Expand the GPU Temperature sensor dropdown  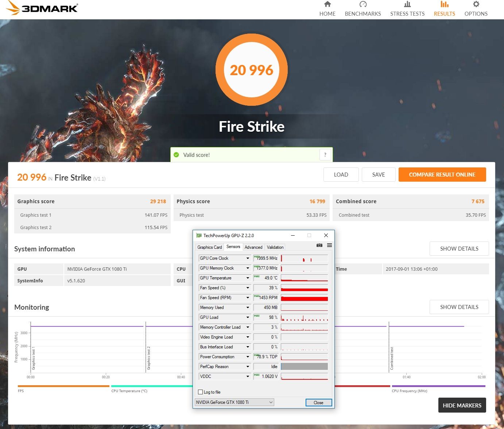coord(248,278)
